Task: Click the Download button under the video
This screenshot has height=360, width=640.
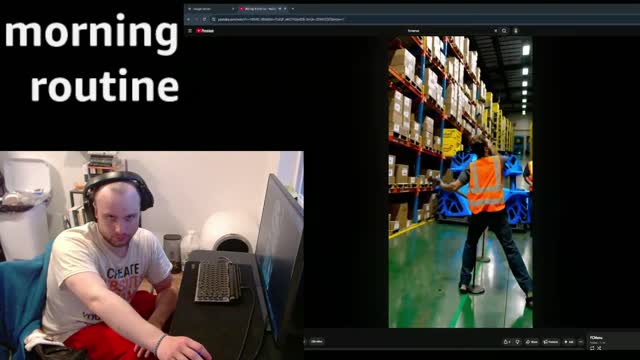Action: [551, 342]
